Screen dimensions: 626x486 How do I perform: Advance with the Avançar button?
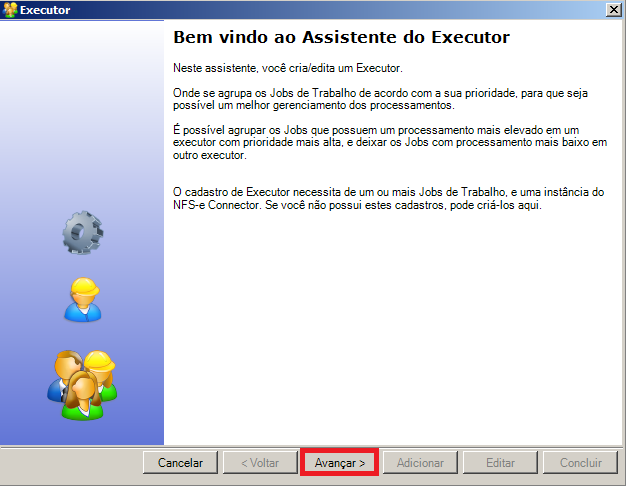(339, 462)
